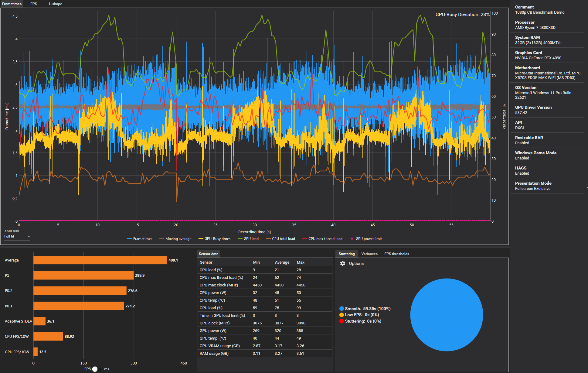Click the Smooth: 59.85s (100%) label
588x373 pixels.
point(368,309)
